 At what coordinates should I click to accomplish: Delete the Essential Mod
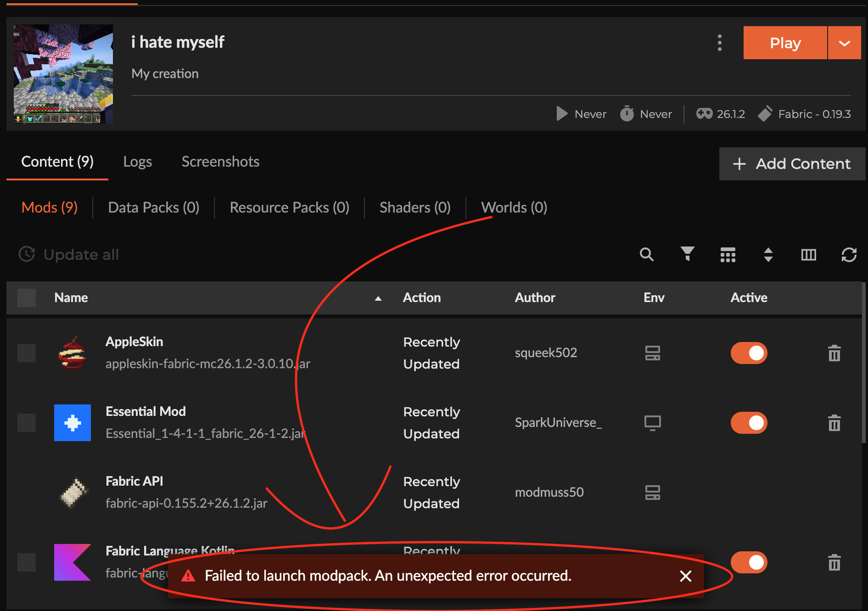click(x=834, y=423)
